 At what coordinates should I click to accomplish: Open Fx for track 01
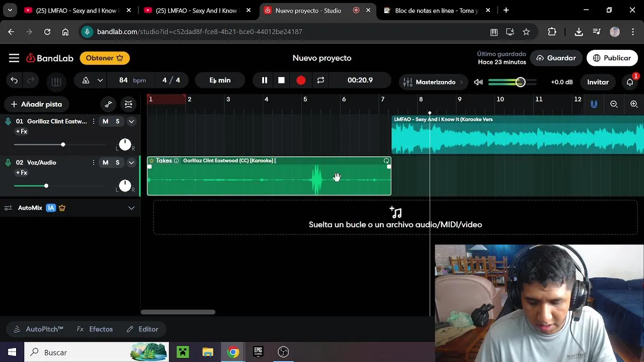pos(22,132)
